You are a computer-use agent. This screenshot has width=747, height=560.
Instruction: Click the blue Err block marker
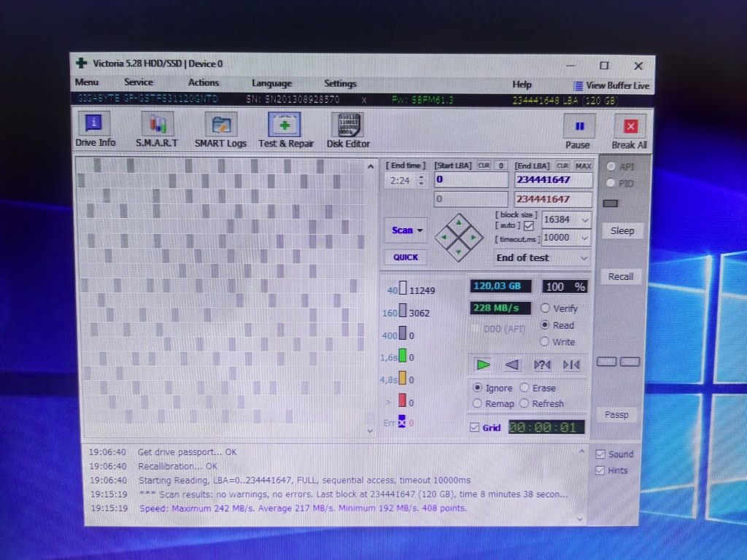point(402,421)
